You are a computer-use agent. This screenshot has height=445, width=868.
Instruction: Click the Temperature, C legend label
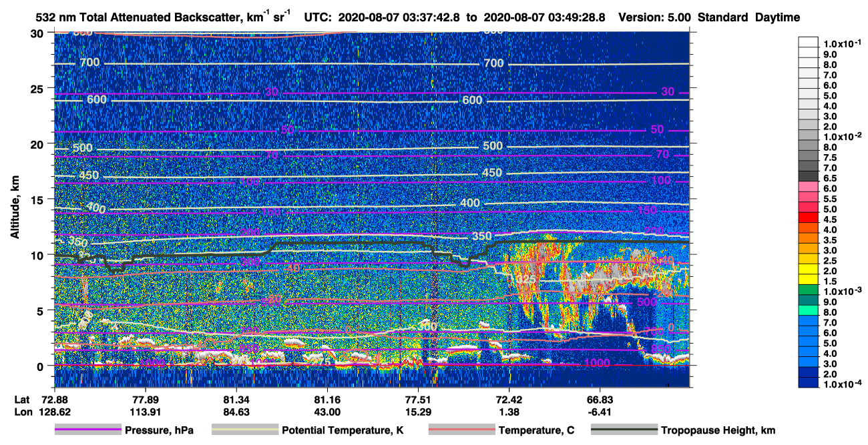pyautogui.click(x=536, y=431)
